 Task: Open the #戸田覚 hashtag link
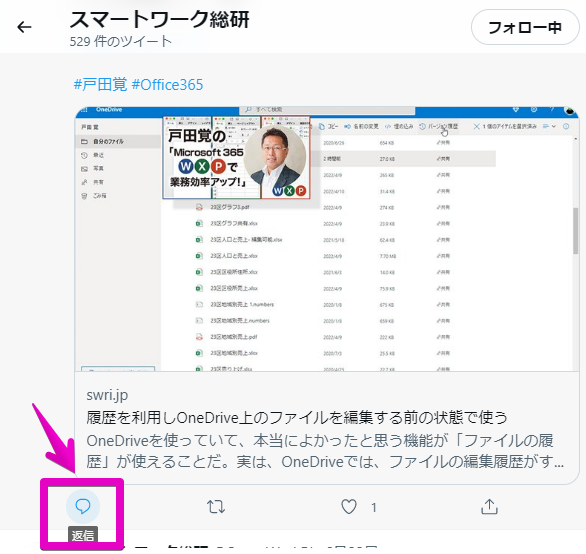100,84
